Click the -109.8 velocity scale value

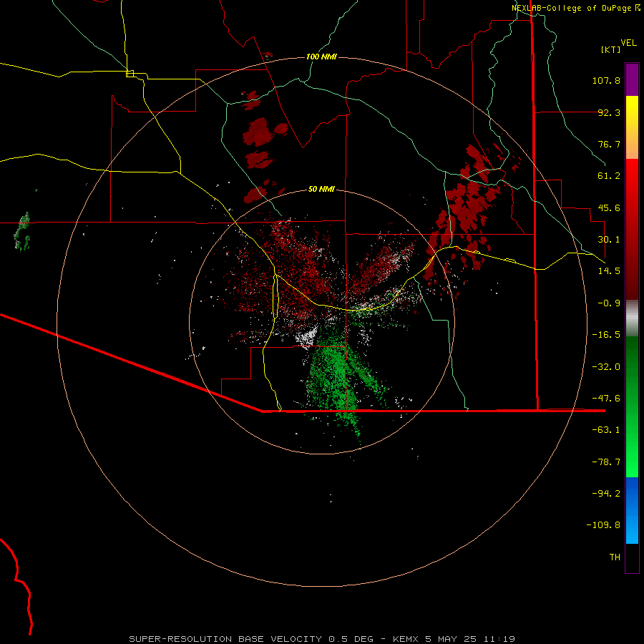603,525
